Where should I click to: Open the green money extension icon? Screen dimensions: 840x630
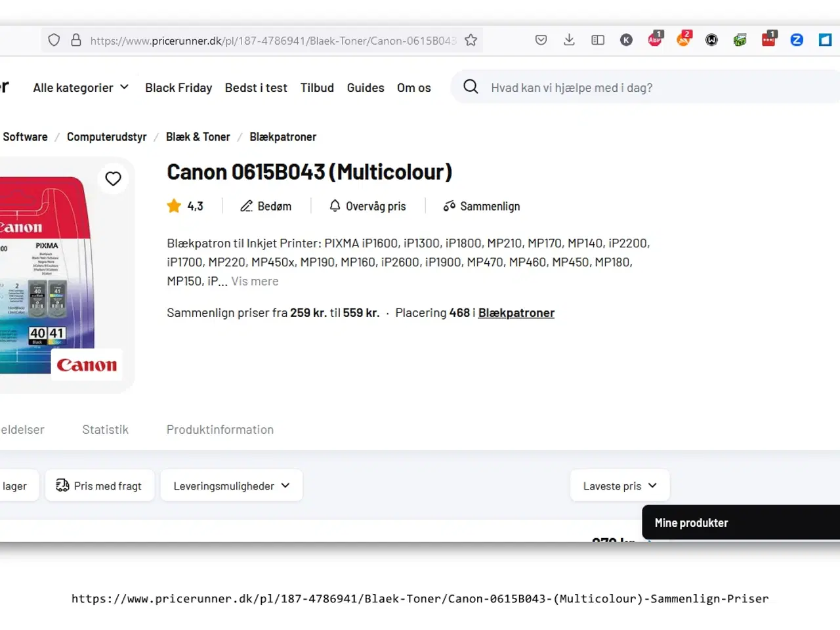740,40
